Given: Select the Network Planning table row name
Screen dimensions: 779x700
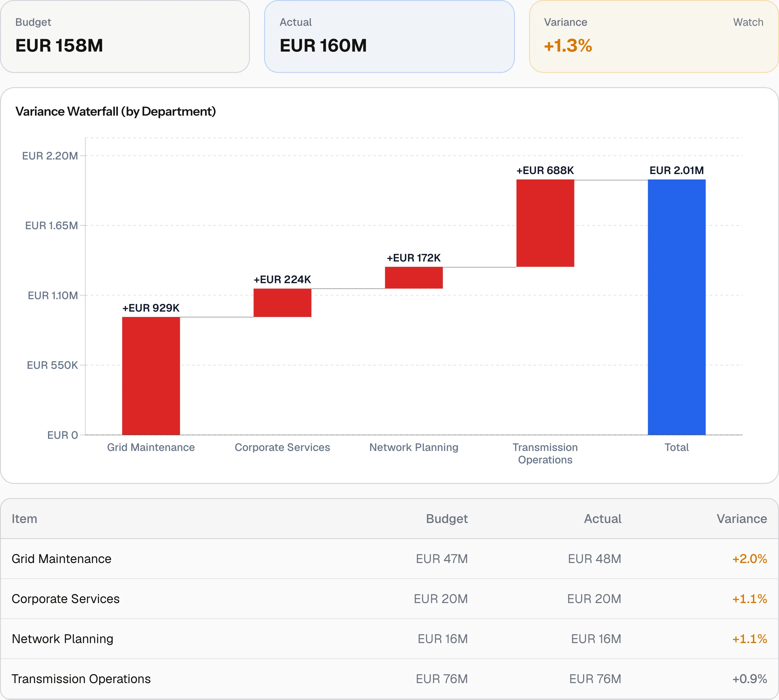Looking at the screenshot, I should (63, 639).
